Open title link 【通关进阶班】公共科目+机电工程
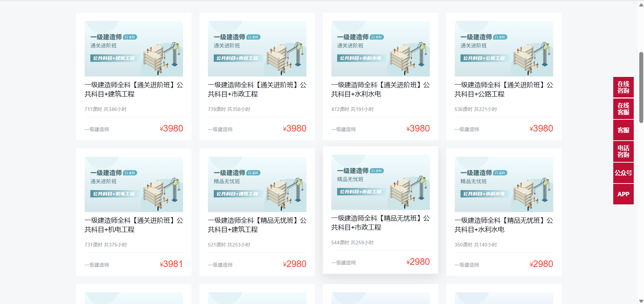Image resolution: width=644 pixels, height=304 pixels. (134, 225)
